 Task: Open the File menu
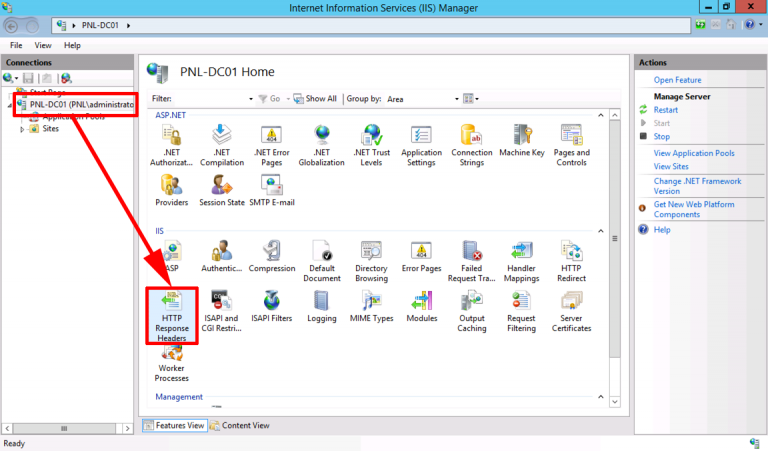16,46
